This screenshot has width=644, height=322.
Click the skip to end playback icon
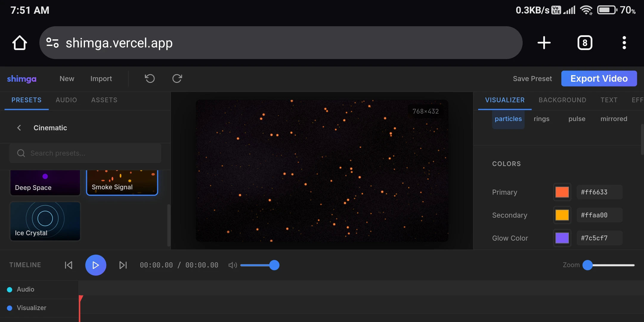point(123,265)
